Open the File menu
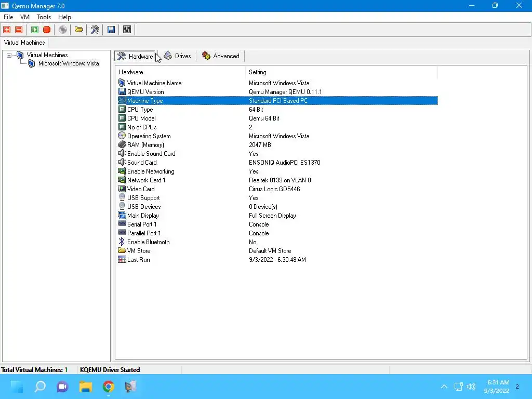Viewport: 532px width, 399px height. (8, 17)
